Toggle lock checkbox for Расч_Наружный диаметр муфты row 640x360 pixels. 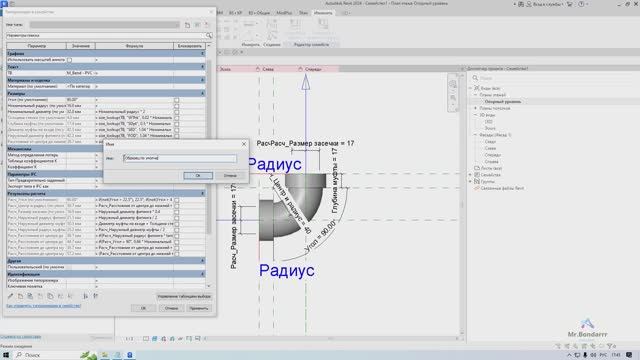point(176,224)
